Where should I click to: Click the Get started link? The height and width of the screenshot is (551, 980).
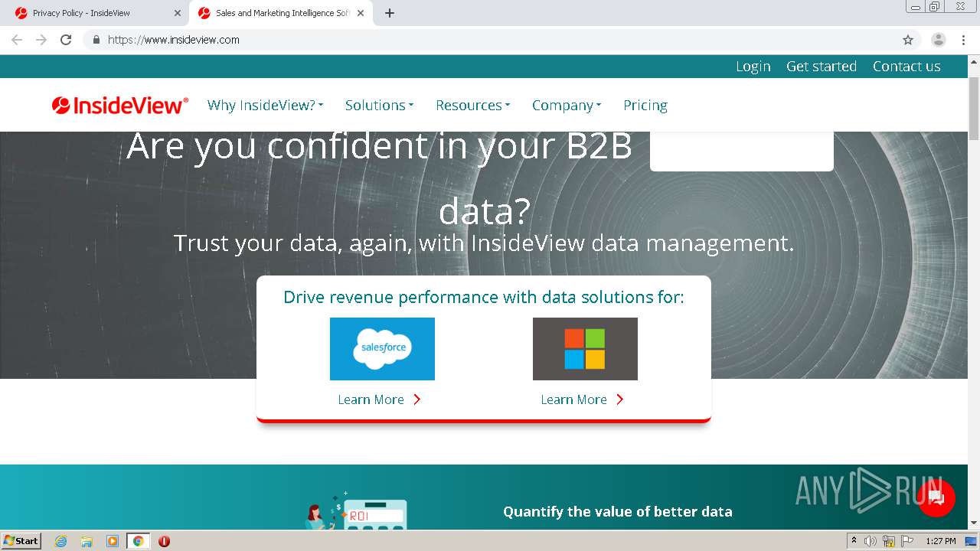pos(822,67)
